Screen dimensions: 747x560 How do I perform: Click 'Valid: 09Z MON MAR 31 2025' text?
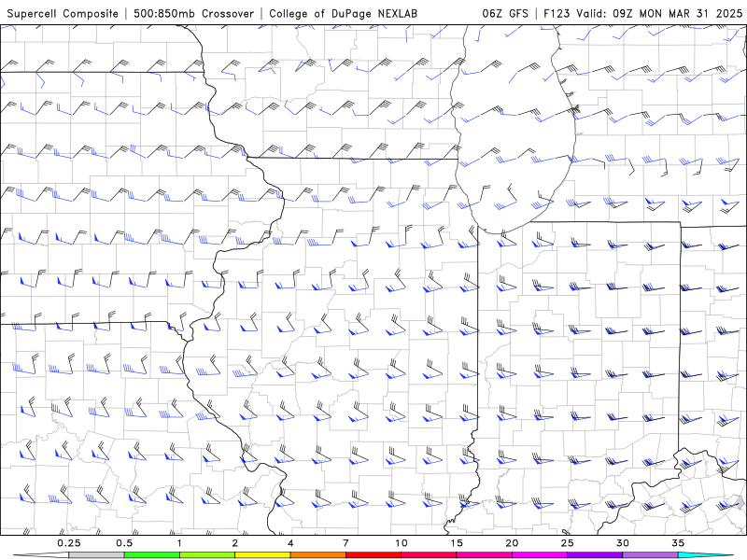pos(659,13)
